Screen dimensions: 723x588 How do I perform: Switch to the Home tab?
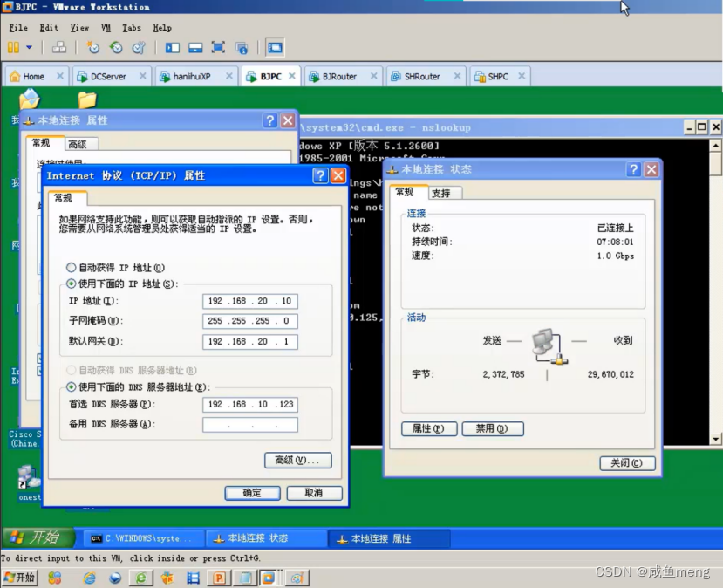tap(33, 77)
